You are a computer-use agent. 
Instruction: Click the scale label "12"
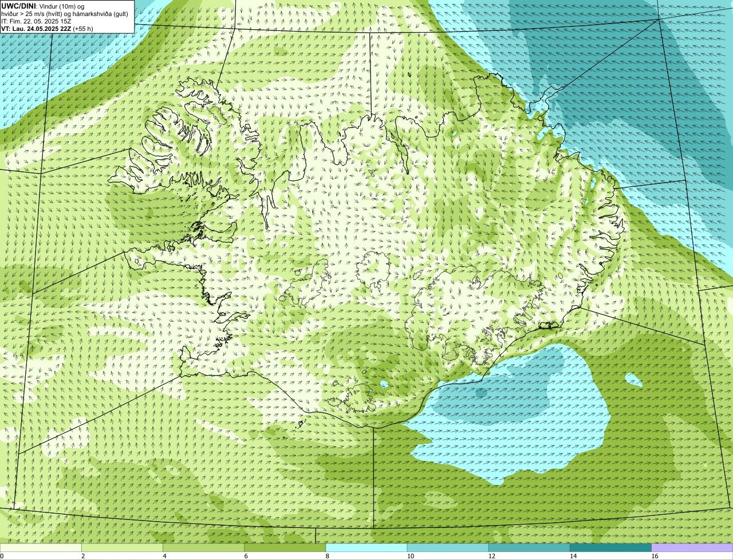click(x=492, y=556)
